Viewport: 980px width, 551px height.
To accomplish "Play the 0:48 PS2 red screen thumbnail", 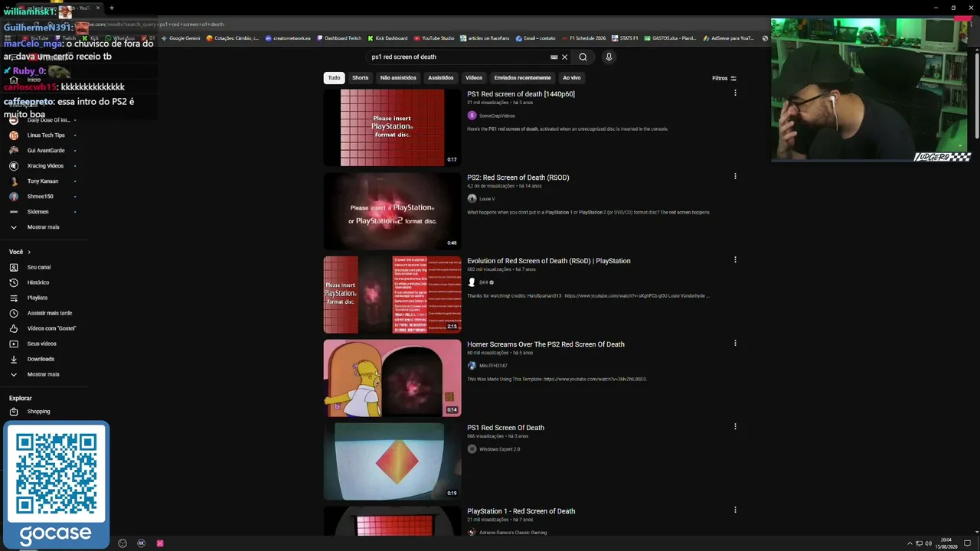I will tap(392, 211).
